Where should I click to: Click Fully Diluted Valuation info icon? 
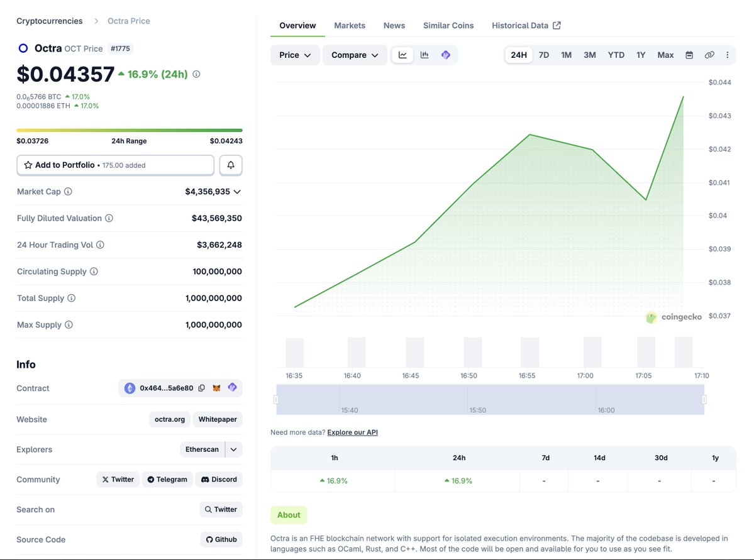click(109, 218)
